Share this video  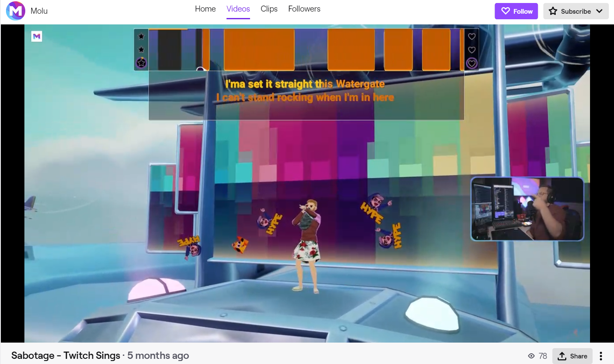[x=572, y=356]
